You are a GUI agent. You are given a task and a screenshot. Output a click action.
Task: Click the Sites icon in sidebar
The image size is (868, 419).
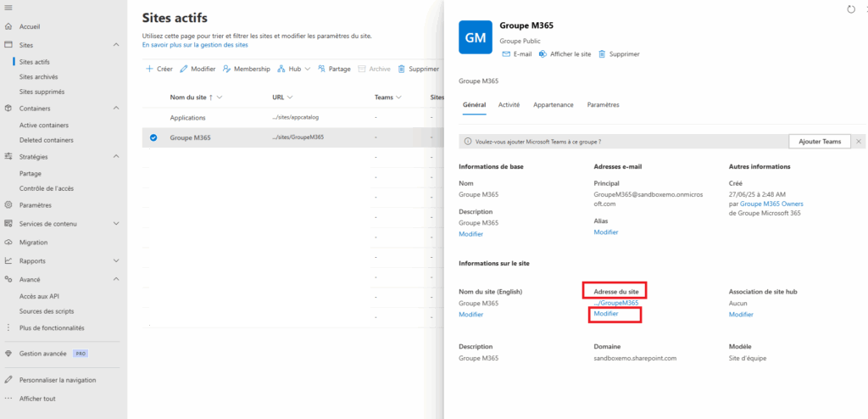point(8,45)
